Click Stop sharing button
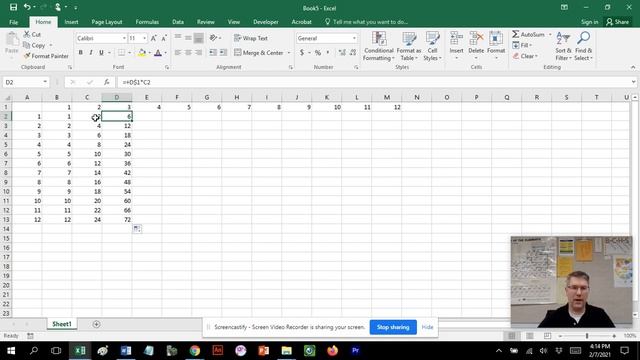Screen dimensions: 640x360 [393, 327]
